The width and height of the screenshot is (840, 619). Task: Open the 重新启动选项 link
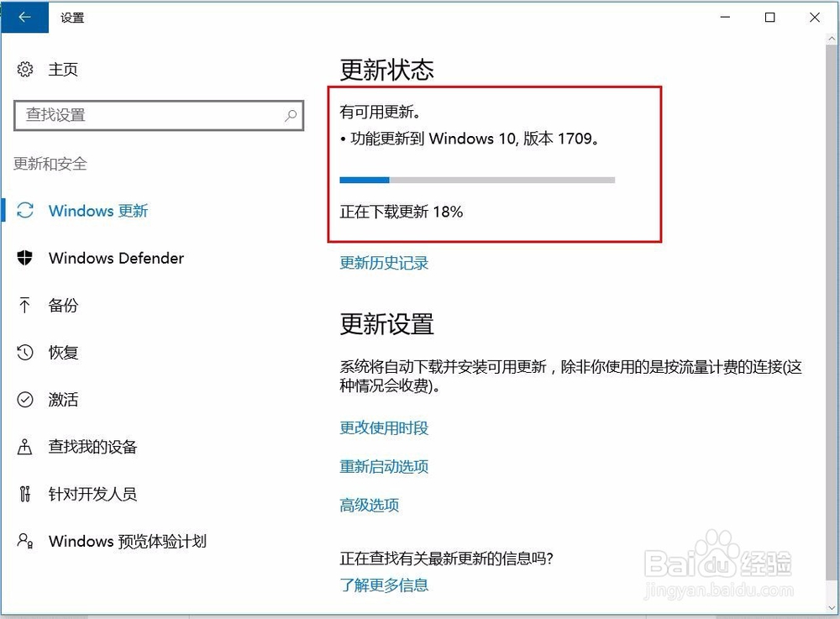pyautogui.click(x=384, y=466)
